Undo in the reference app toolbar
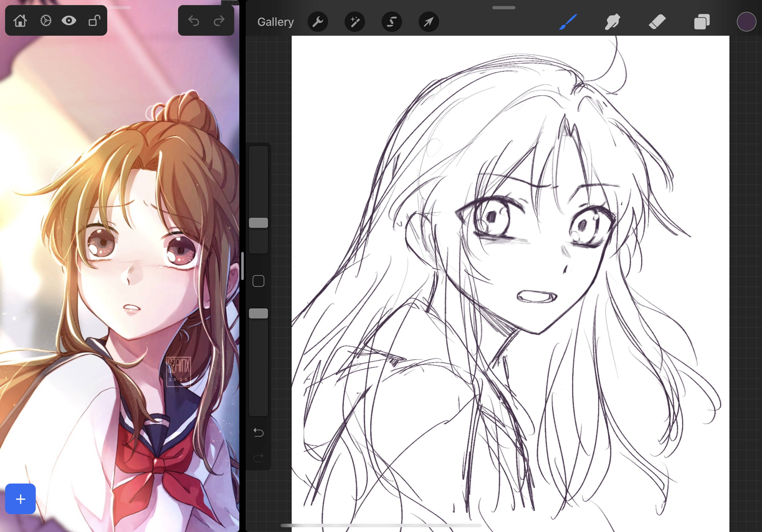Screen dimensions: 762x532 (193, 21)
